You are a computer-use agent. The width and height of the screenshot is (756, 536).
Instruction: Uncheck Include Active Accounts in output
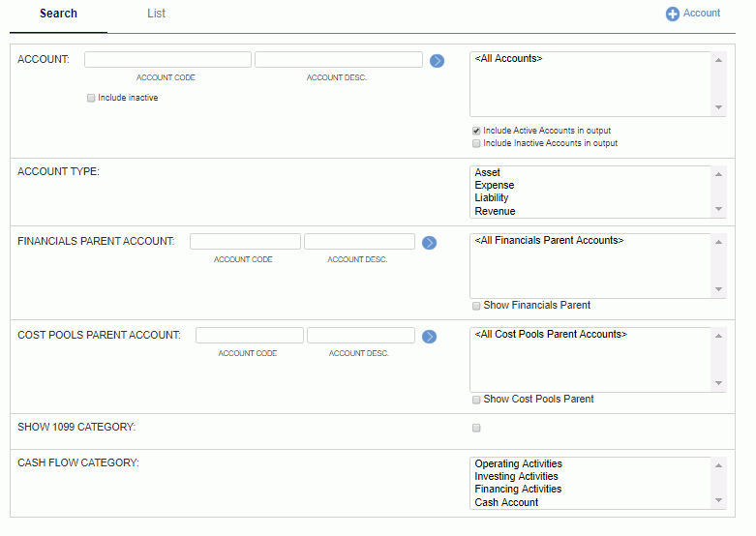tap(476, 131)
